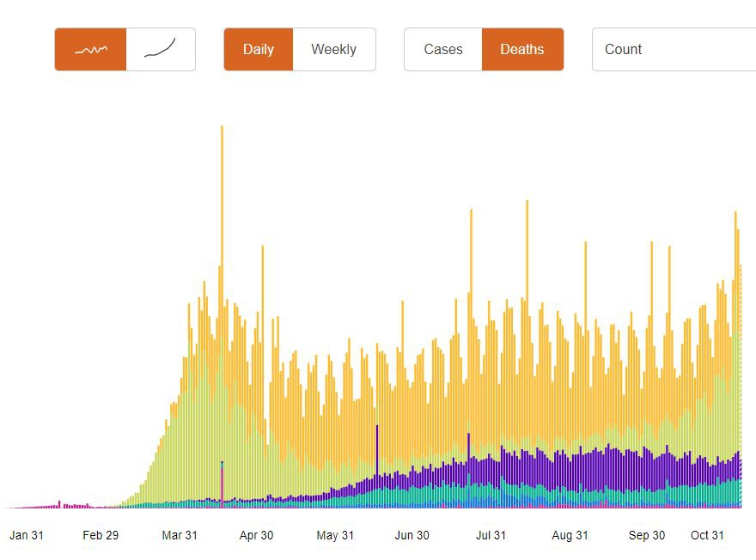
Task: Click the Oct 31 axis label
Action: coord(707,535)
